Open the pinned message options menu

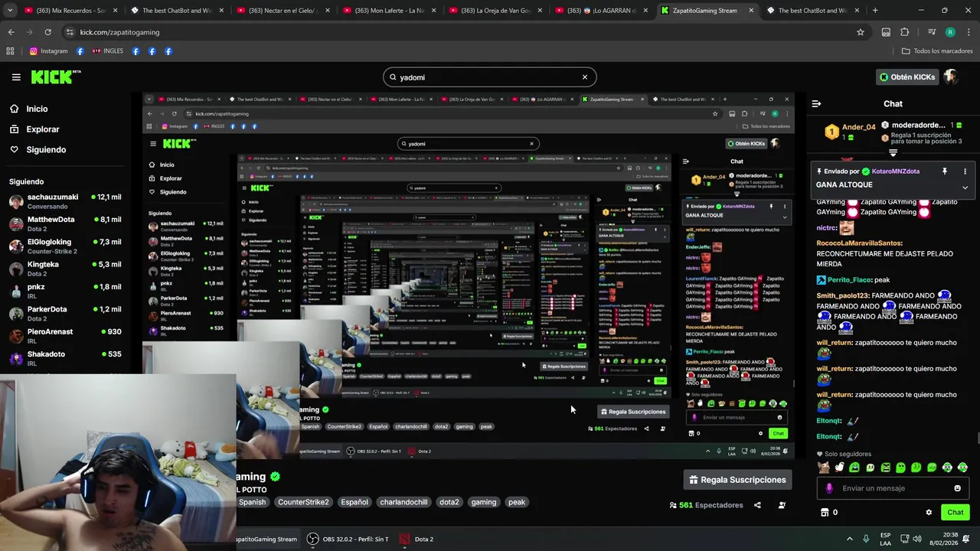965,171
